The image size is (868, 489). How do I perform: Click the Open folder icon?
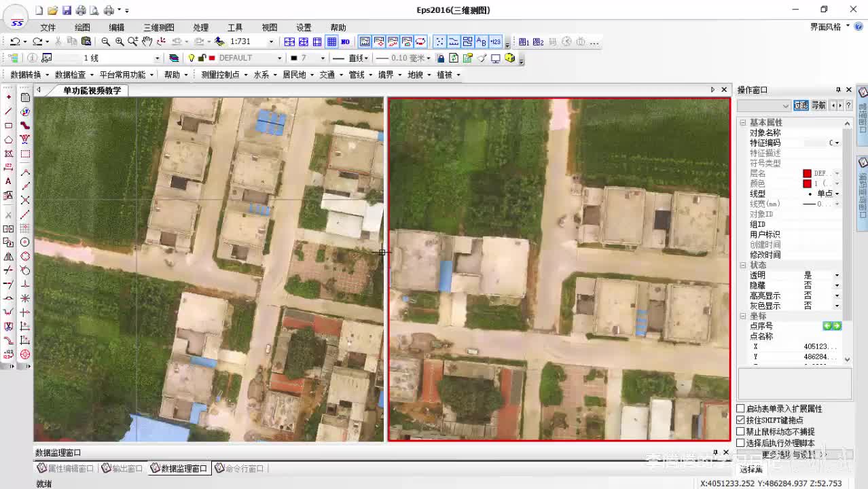click(53, 10)
